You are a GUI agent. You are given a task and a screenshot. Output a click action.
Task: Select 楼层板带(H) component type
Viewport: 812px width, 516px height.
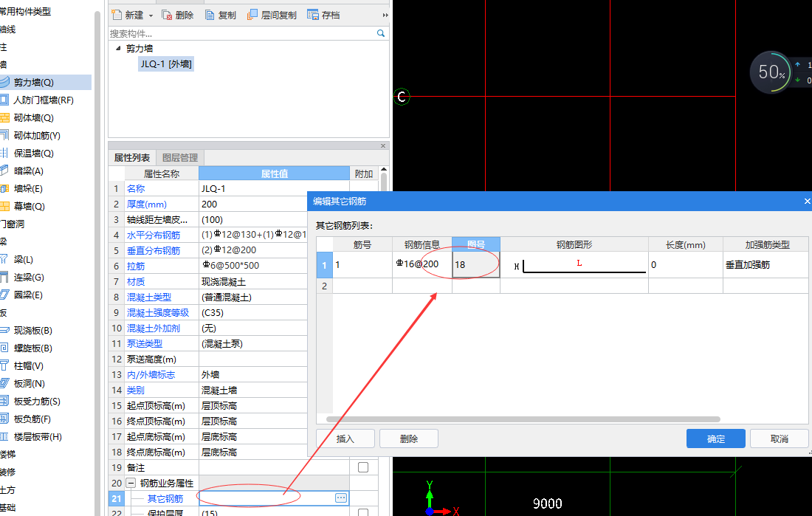click(x=38, y=436)
